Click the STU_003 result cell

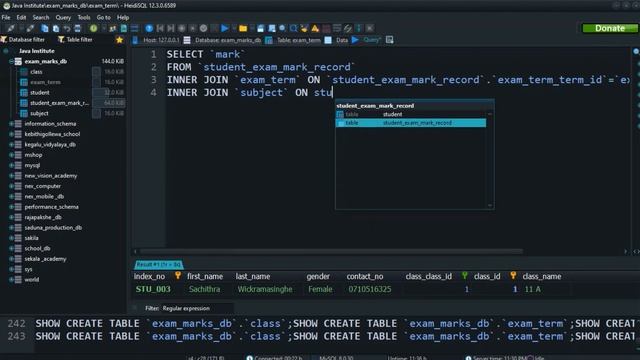[x=153, y=289]
